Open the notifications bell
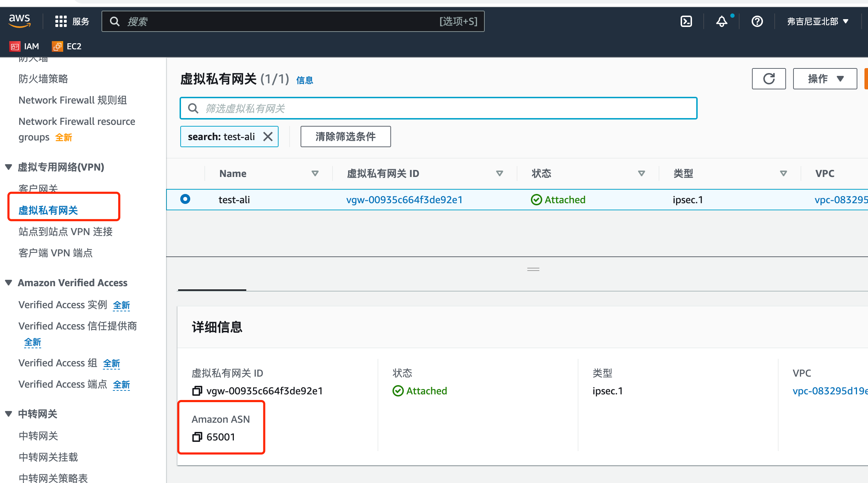Screen dimensions: 868x483 tap(722, 21)
